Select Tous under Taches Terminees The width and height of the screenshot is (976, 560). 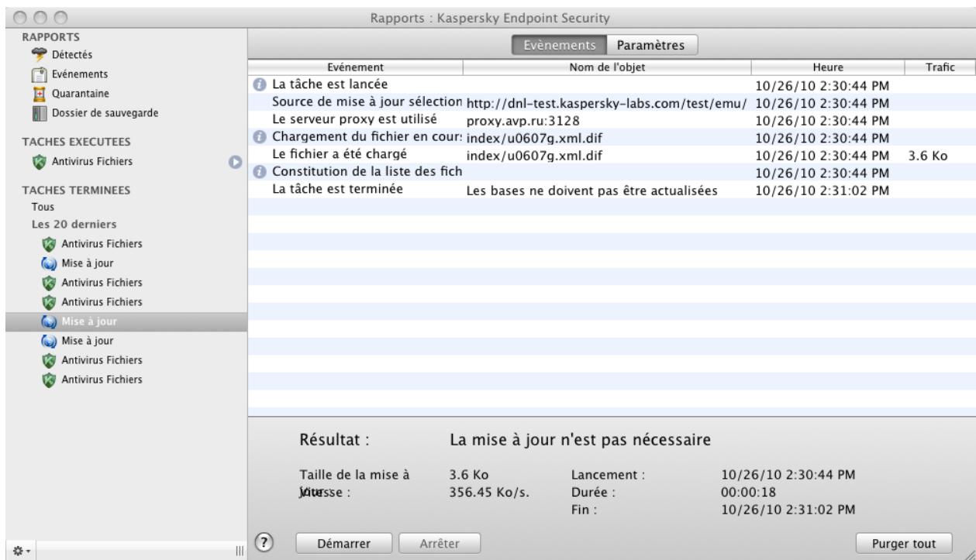[x=42, y=208]
